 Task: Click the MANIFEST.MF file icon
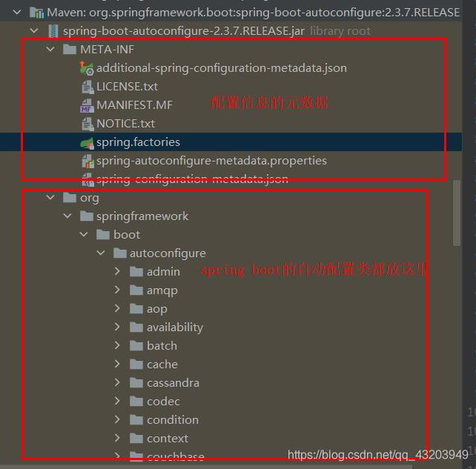(87, 105)
